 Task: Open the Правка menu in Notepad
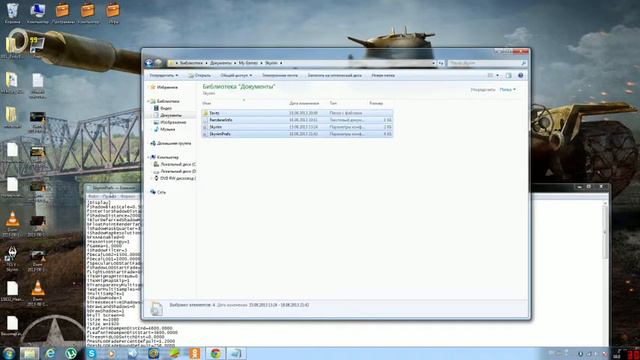[109, 196]
